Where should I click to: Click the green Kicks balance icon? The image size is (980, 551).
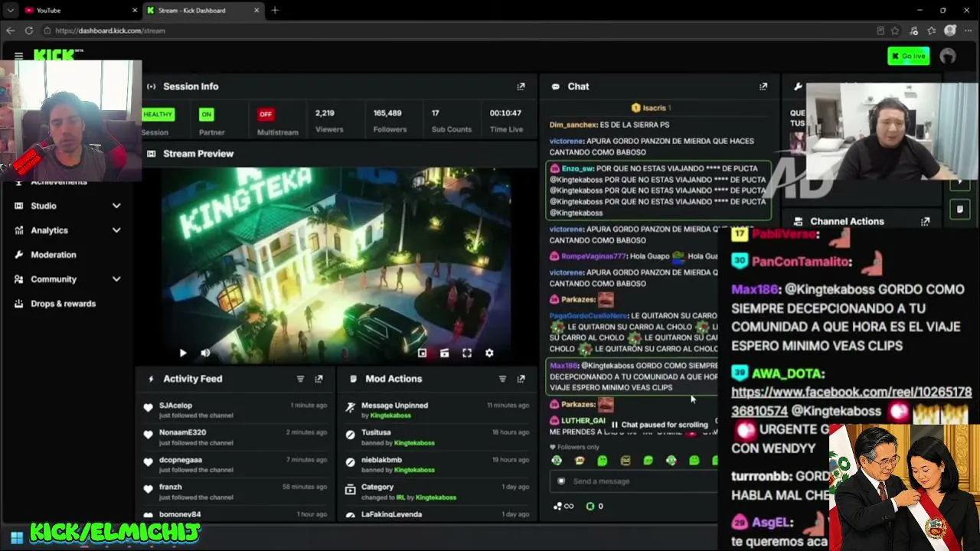point(590,506)
